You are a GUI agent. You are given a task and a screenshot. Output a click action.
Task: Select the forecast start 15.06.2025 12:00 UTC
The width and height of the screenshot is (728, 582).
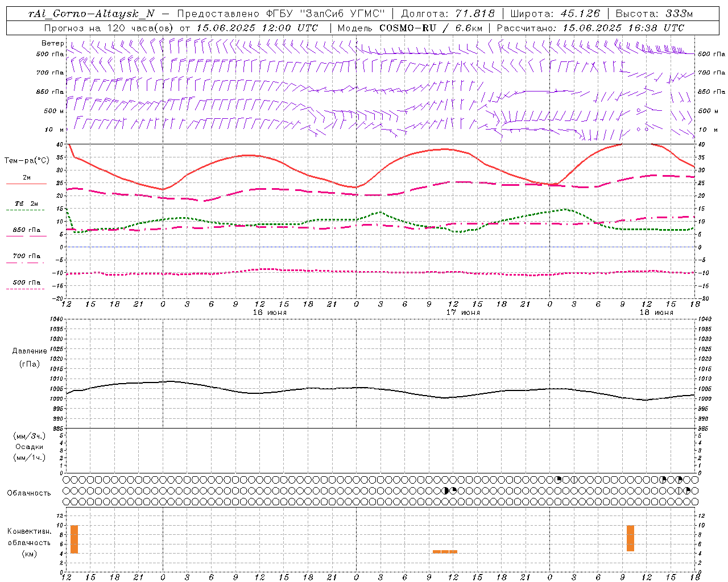click(257, 28)
